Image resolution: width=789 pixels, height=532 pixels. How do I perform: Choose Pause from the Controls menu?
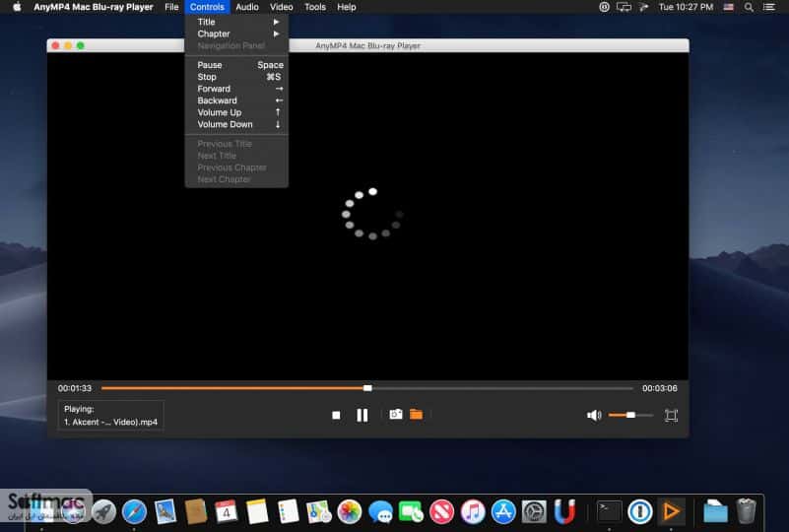point(236,65)
